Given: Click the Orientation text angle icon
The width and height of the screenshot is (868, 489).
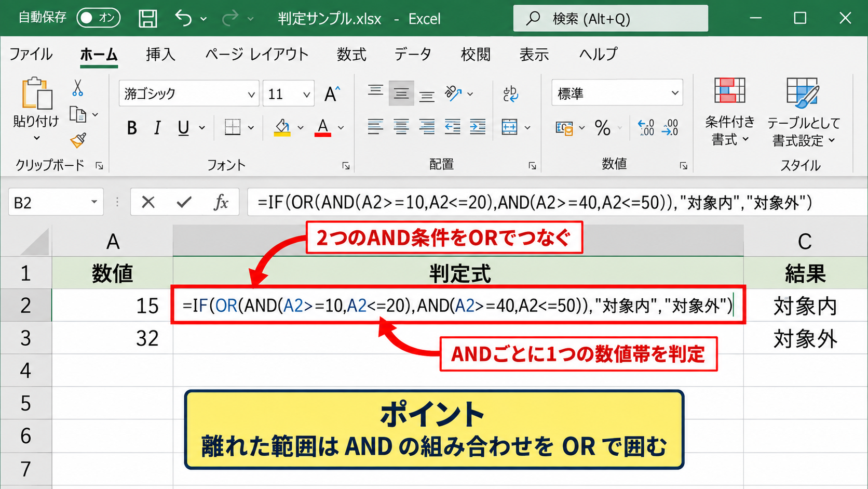Looking at the screenshot, I should (x=453, y=93).
